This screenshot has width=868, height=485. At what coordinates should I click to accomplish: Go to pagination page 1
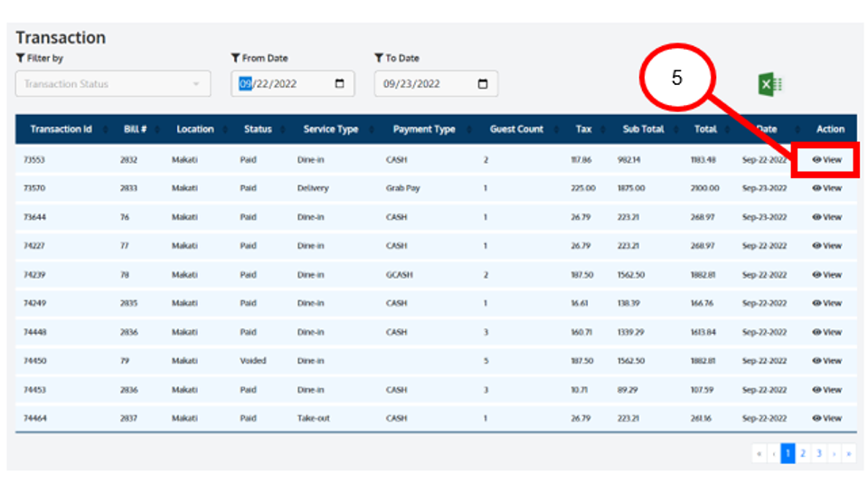click(788, 453)
